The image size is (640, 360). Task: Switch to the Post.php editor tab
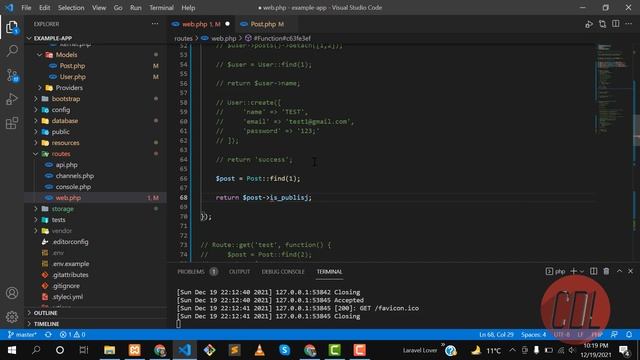267,24
